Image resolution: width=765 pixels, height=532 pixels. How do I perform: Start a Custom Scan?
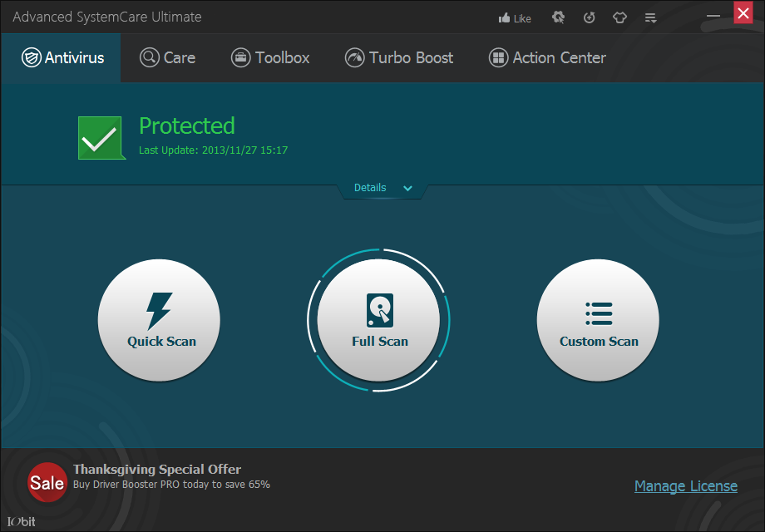coord(598,320)
